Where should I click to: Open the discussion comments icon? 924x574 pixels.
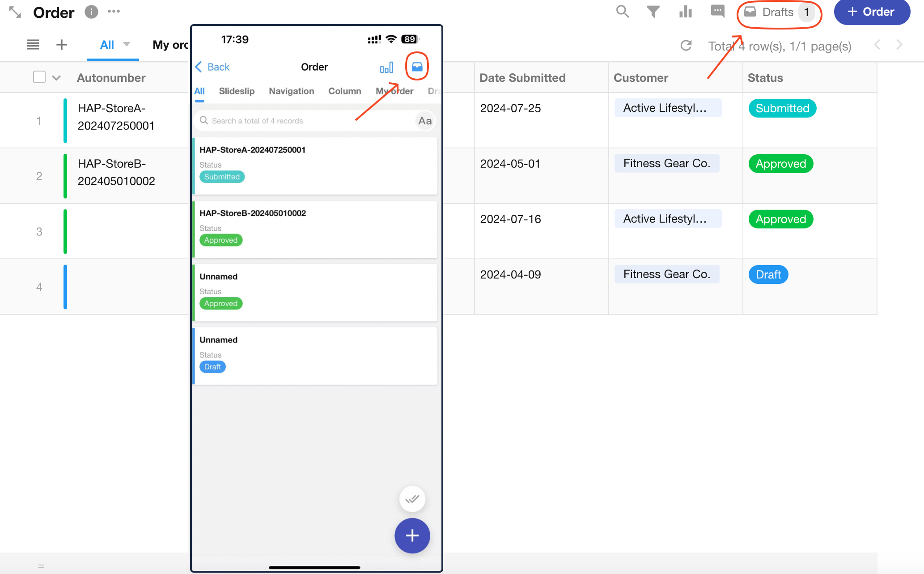pyautogui.click(x=717, y=11)
